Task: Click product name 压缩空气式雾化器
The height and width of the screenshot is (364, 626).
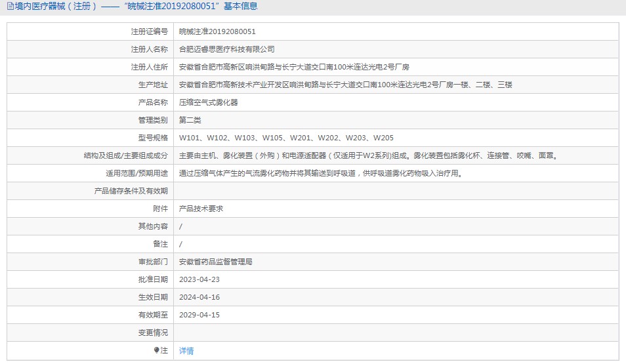Action: 209,102
